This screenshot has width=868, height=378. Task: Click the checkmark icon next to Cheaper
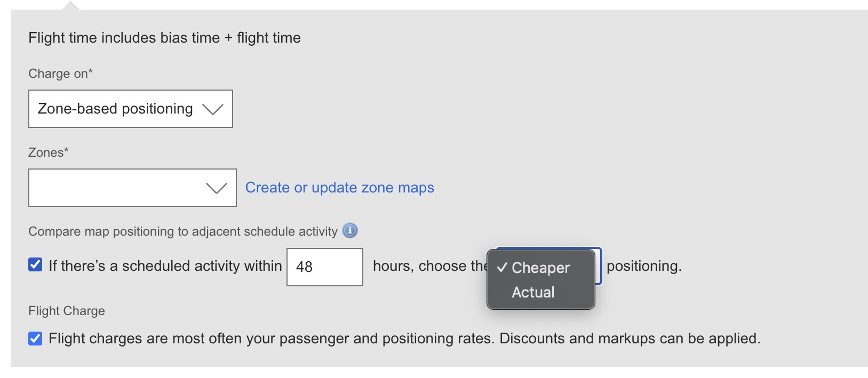(501, 268)
